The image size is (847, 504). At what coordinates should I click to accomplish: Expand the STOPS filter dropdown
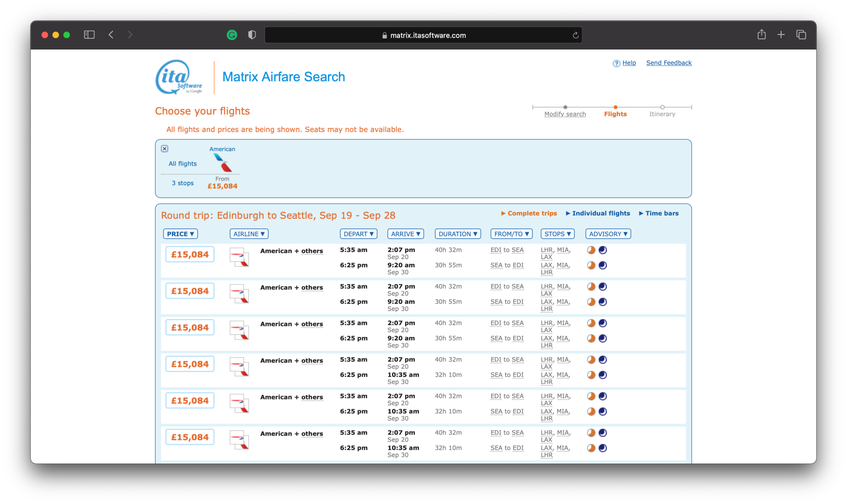(x=558, y=234)
